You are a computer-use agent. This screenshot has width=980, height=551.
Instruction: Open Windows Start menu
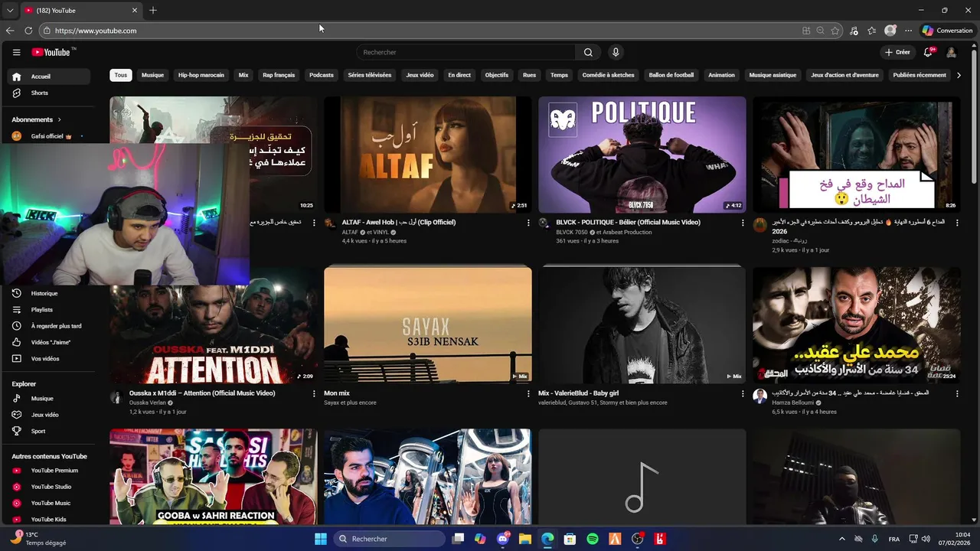click(321, 539)
